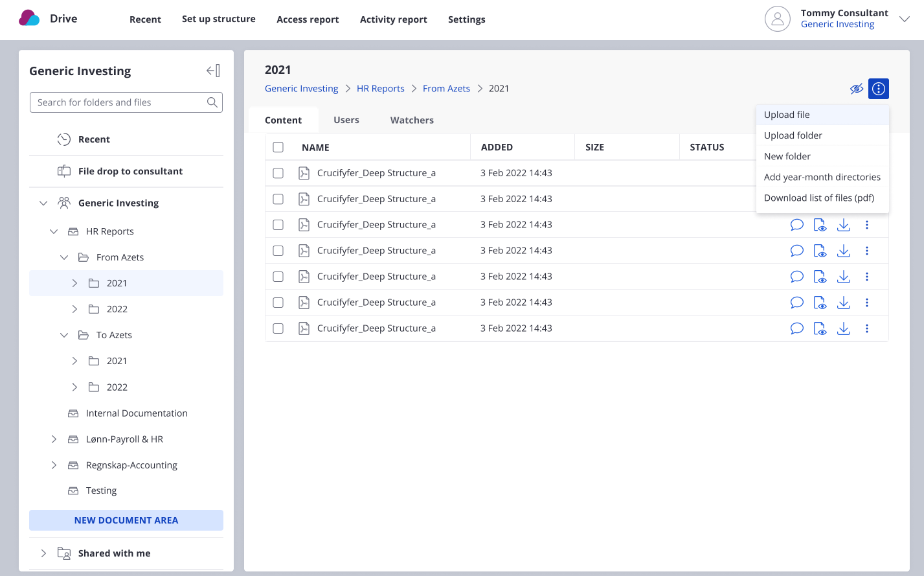Viewport: 924px width, 576px height.
Task: Tick the checkbox on the third file row
Action: 278,225
